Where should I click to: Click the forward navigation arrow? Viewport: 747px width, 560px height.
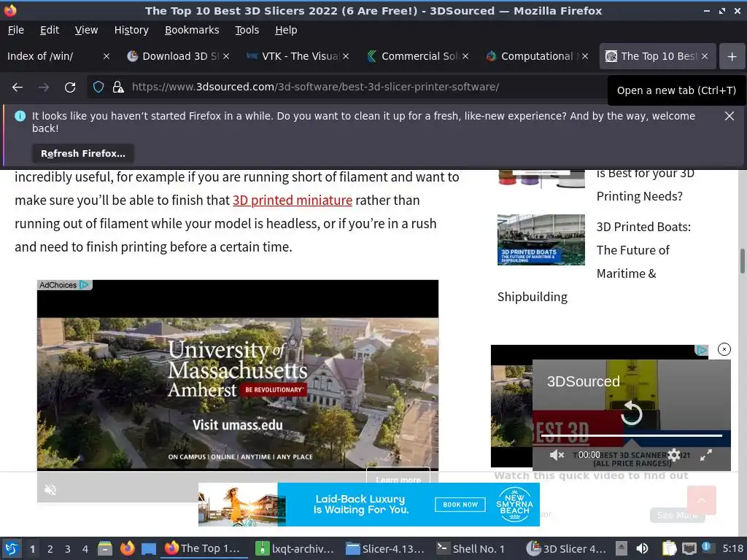[44, 87]
